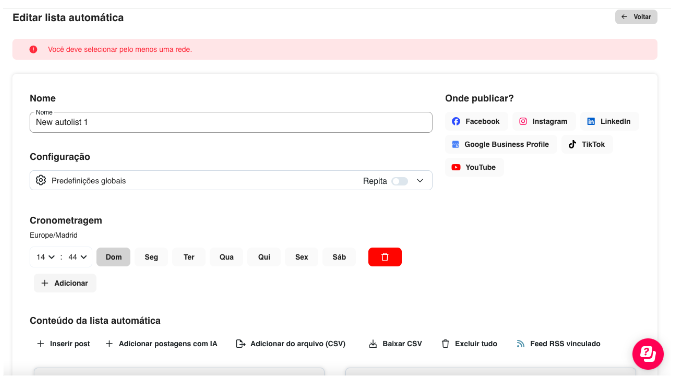Choose the TikTok network chip
This screenshot has height=383, width=679.
587,144
